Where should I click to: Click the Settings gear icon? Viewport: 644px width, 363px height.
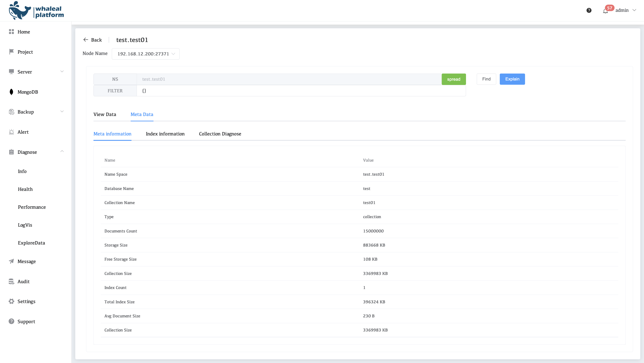click(x=11, y=301)
